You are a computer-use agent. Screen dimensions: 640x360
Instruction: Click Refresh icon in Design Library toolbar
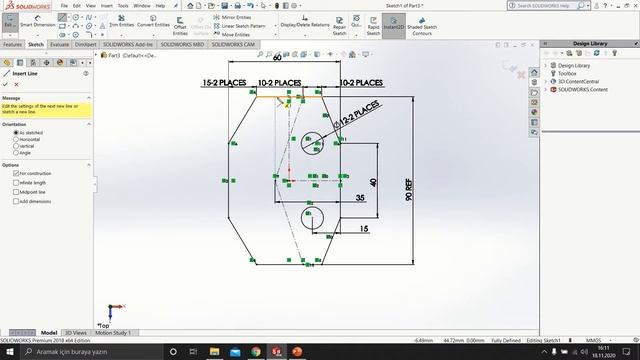pyautogui.click(x=596, y=53)
